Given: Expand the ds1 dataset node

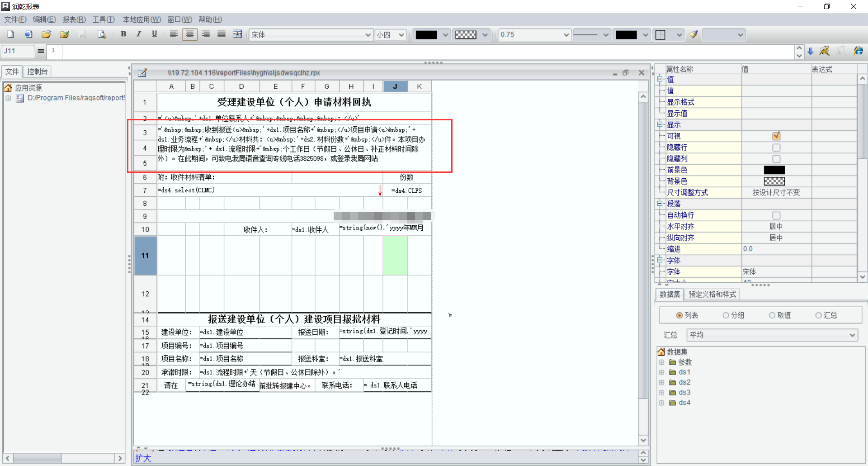Looking at the screenshot, I should 661,372.
